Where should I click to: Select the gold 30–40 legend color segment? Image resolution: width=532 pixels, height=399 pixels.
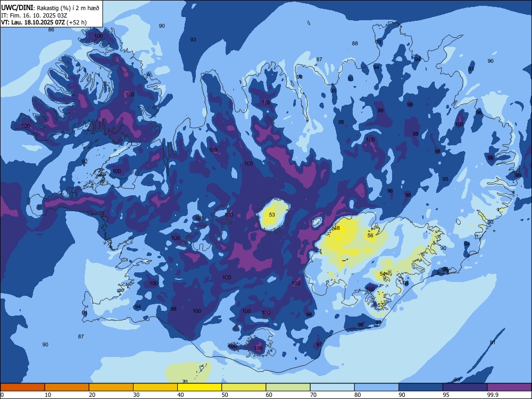pyautogui.click(x=155, y=387)
